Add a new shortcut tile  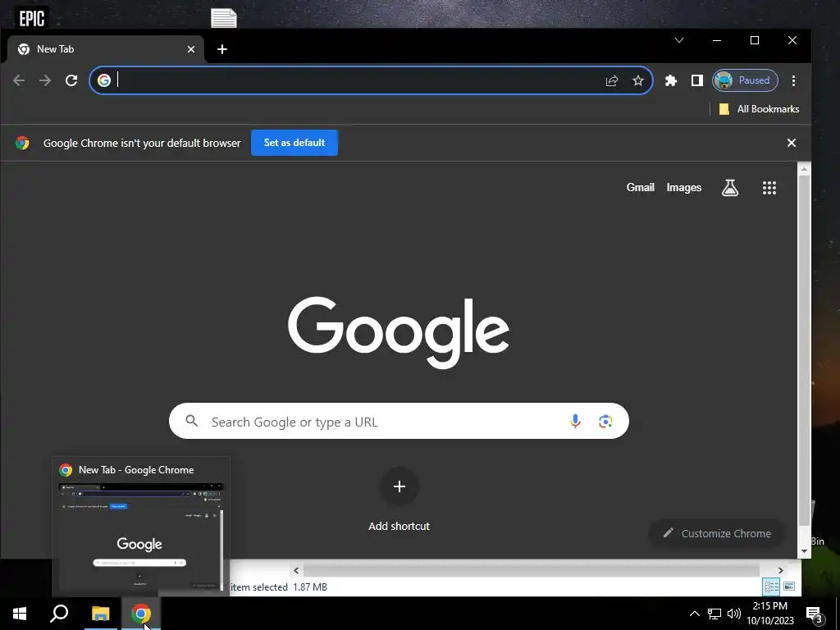[x=399, y=486]
